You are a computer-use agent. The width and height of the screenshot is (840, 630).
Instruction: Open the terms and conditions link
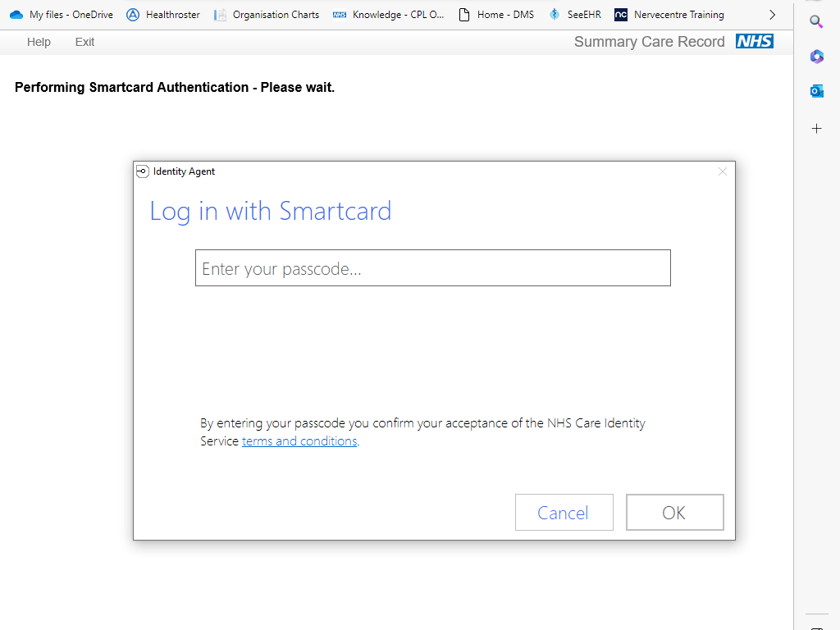(299, 441)
